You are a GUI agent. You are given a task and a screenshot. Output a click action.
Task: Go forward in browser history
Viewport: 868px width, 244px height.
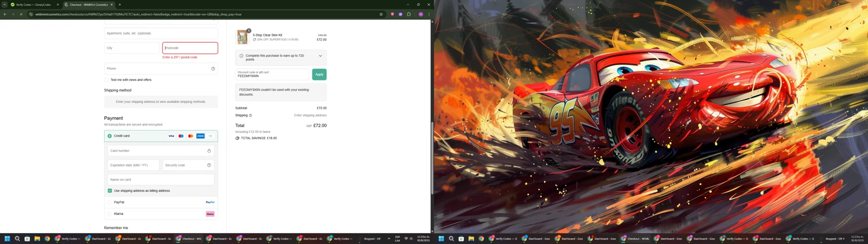[x=13, y=14]
